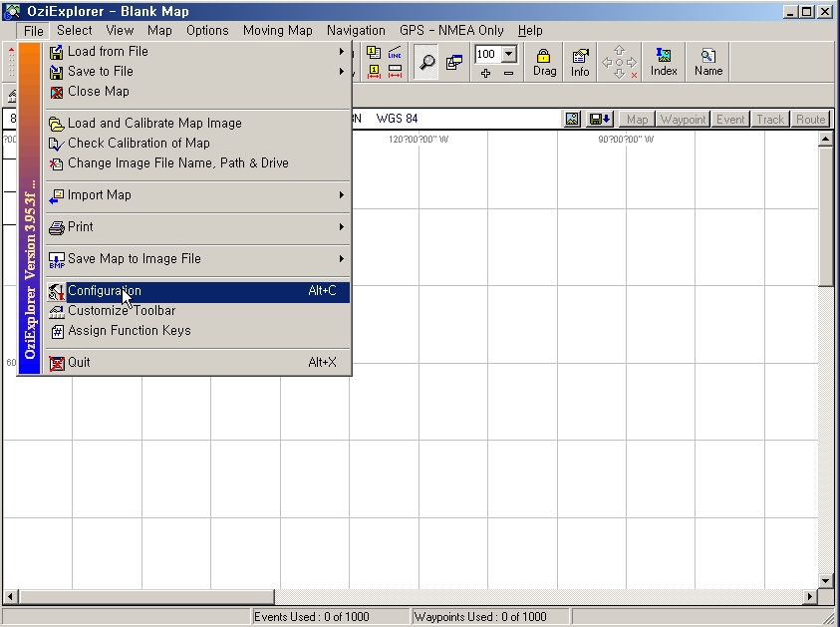This screenshot has height=627, width=840.
Task: Select the yellow waypoint distance measure icon
Action: pyautogui.click(x=374, y=72)
